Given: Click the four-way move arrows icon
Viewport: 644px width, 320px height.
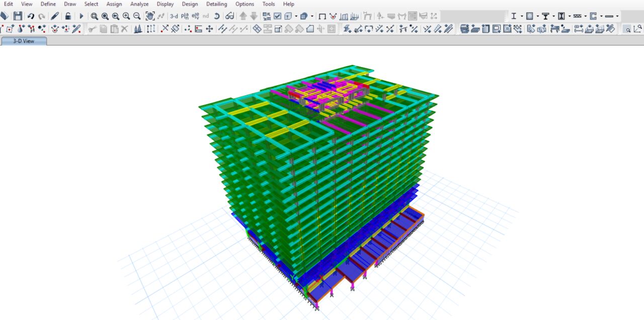Looking at the screenshot, I should pyautogui.click(x=209, y=29).
